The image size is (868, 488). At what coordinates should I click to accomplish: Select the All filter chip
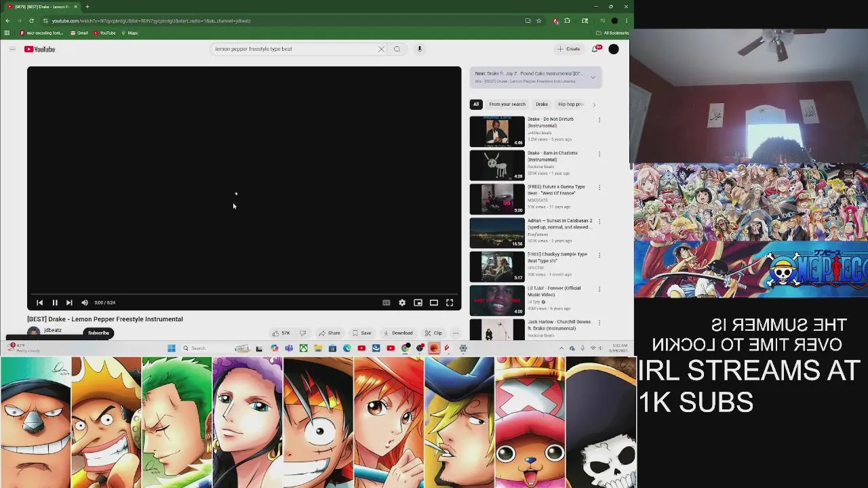476,104
